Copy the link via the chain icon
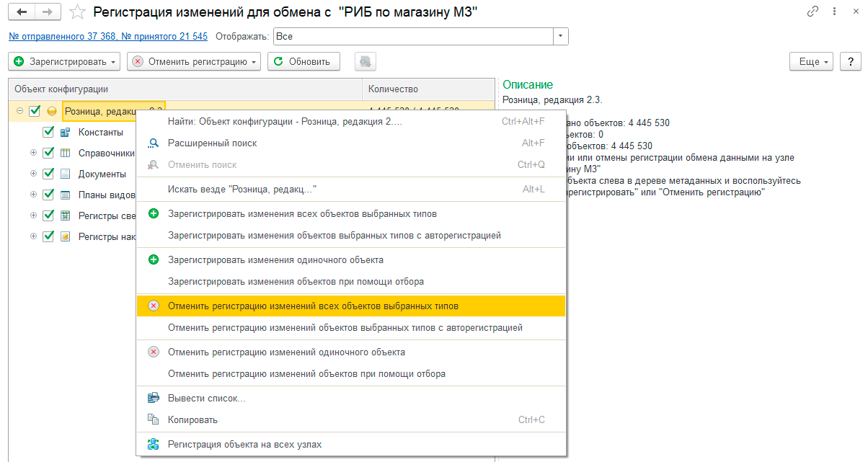Image resolution: width=868 pixels, height=462 pixels. pyautogui.click(x=813, y=12)
